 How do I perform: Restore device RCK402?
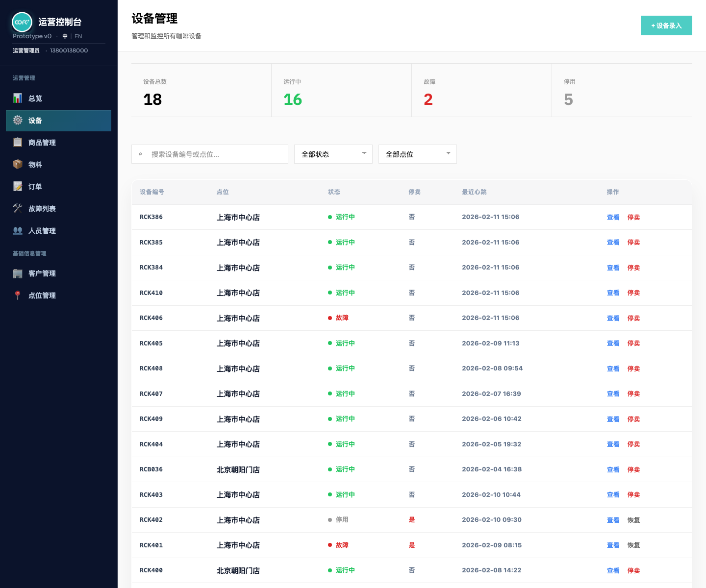633,520
